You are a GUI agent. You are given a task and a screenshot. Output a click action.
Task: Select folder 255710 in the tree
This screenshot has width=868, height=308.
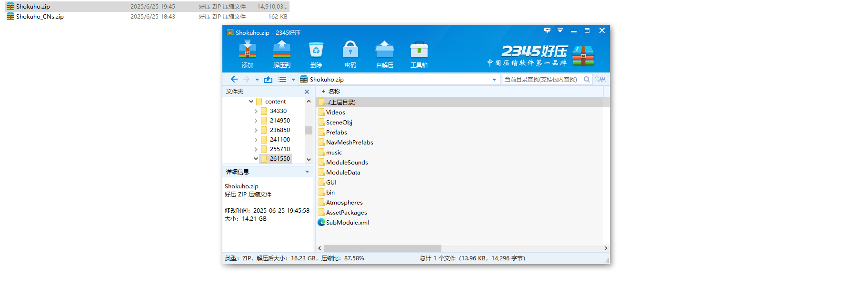(275, 149)
